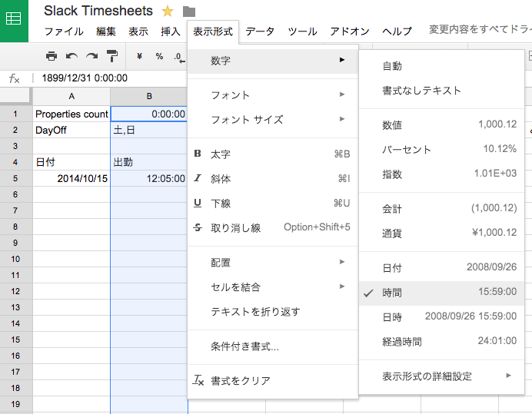Apply italic via 斜体 menu item
532x414 pixels.
coord(273,179)
